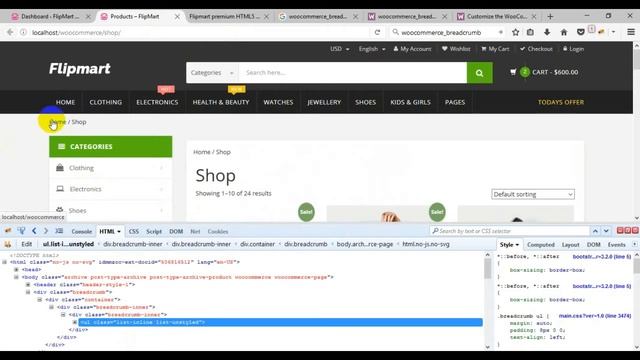Image resolution: width=640 pixels, height=360 pixels.
Task: Open the ELECTRONICS navigation menu
Action: (x=157, y=102)
